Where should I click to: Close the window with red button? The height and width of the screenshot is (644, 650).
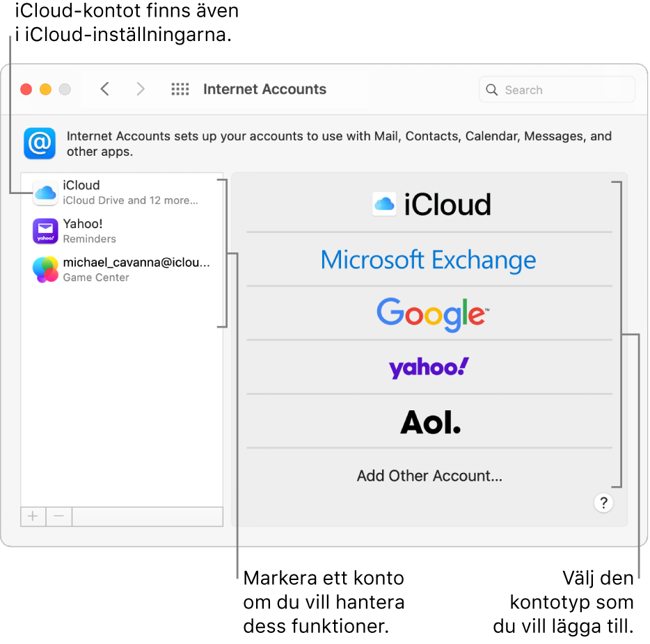tap(26, 89)
